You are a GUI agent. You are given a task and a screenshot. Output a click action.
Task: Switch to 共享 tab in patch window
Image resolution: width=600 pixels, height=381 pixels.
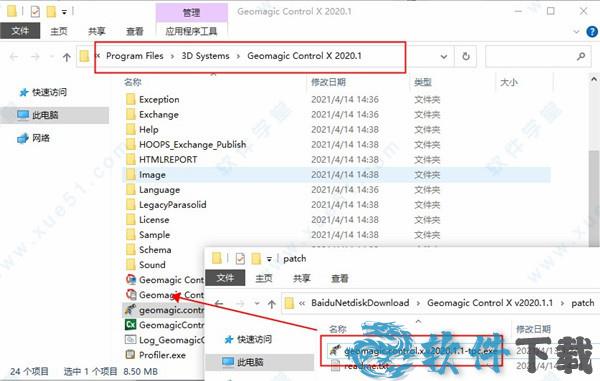coord(302,278)
